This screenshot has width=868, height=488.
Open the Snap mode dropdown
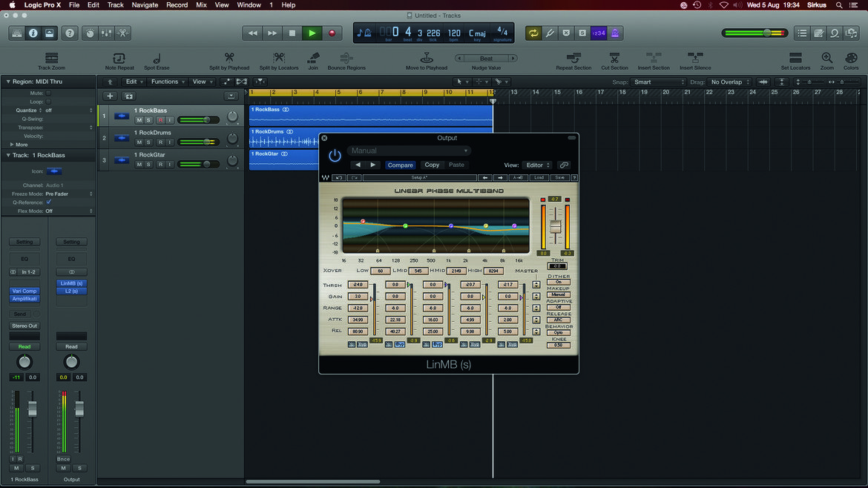click(x=659, y=82)
